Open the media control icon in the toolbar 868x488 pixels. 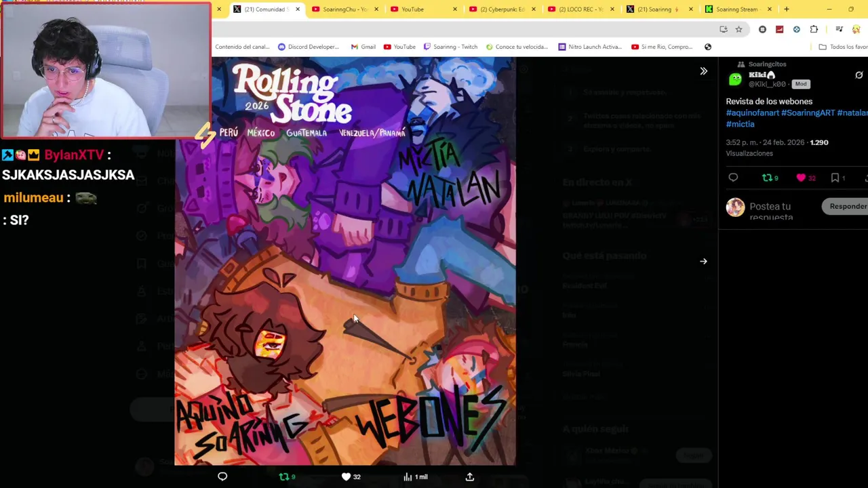[x=839, y=29]
